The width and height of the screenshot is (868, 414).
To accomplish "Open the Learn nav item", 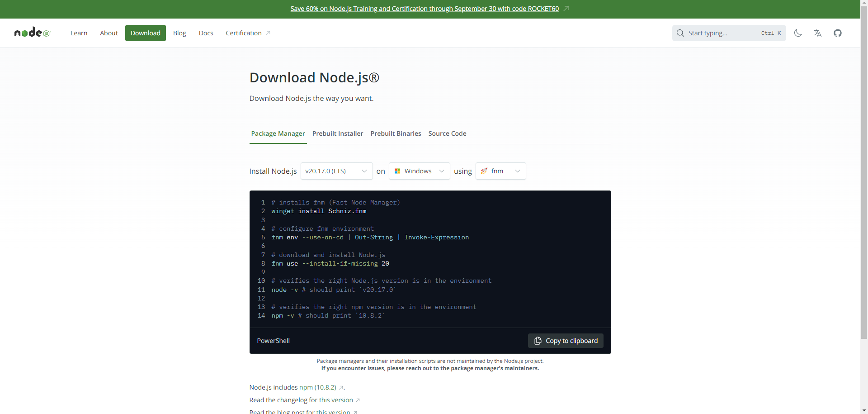I will [79, 33].
